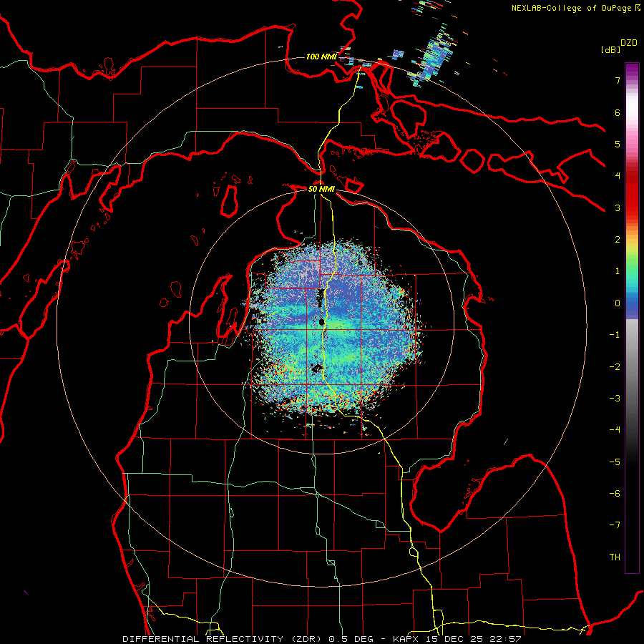Click the 0 value on the color scale

point(618,303)
